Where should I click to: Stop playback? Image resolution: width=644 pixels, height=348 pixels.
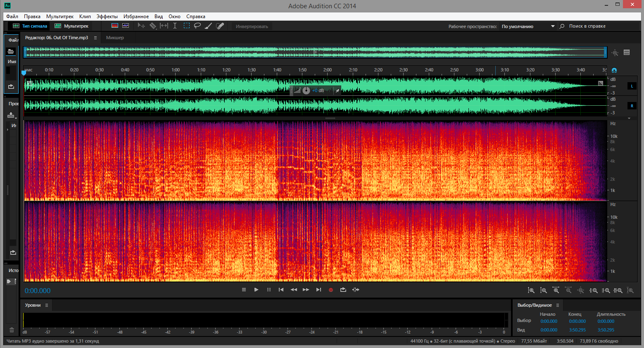[x=244, y=290]
